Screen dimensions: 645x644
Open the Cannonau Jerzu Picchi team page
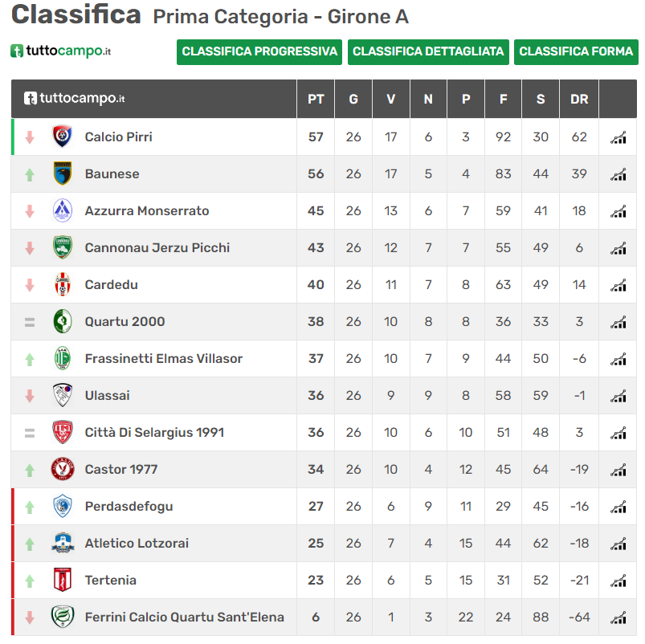click(x=157, y=247)
